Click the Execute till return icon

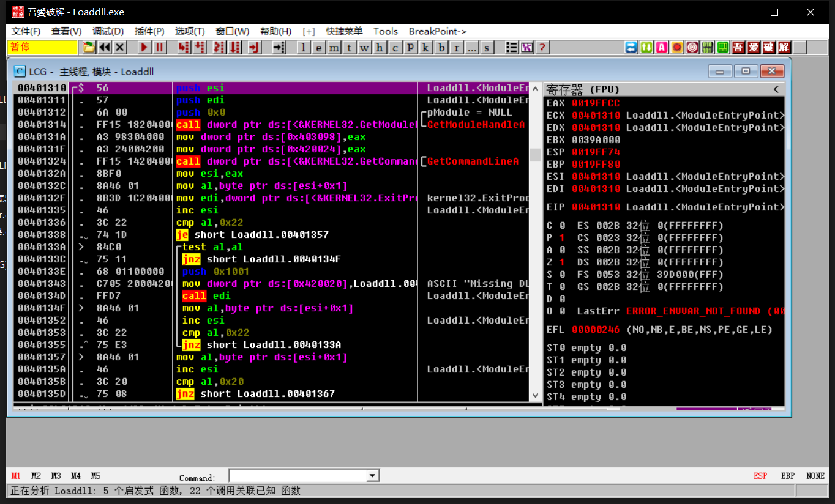[255, 47]
